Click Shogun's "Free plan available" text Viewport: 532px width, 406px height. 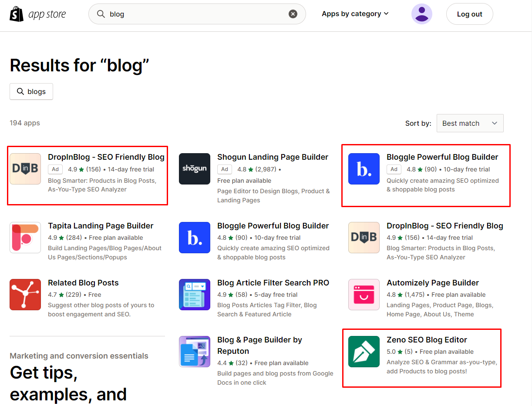244,181
